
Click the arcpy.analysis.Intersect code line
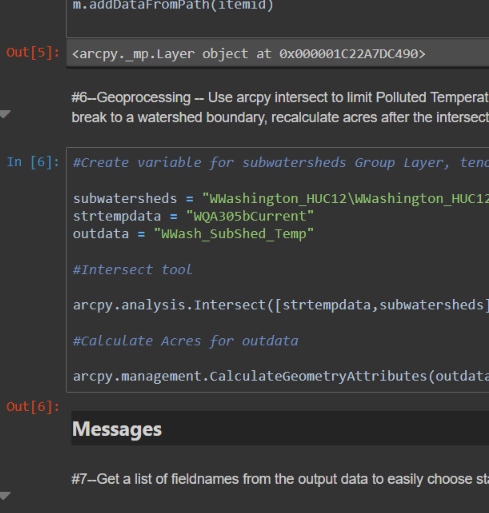(281, 305)
